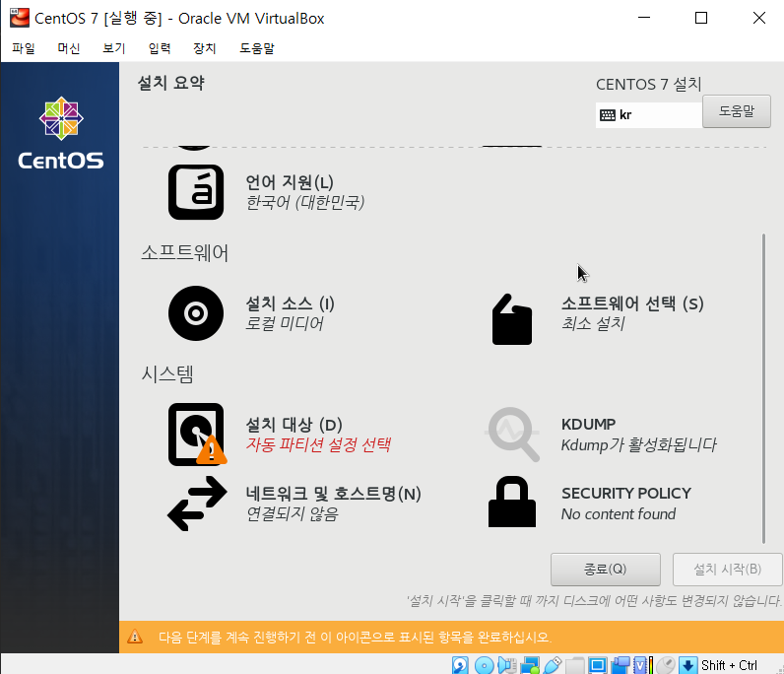Click the keyboard layout icon next to kr
784x674 pixels.
(x=608, y=115)
